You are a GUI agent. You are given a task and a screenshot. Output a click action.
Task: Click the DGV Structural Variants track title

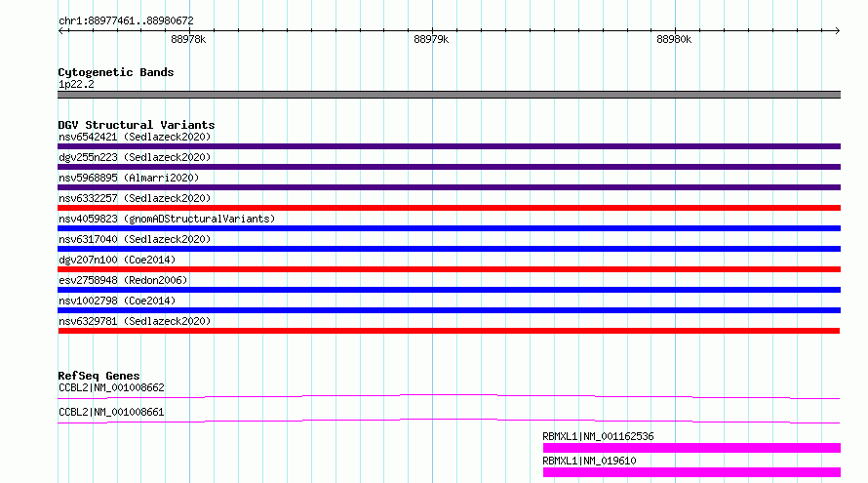coord(137,125)
